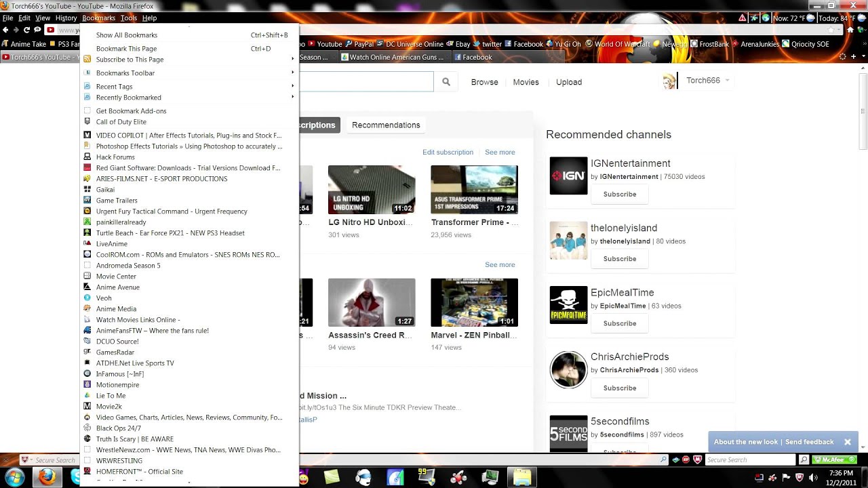Open the HOMEFRONT Official Site bookmark

pyautogui.click(x=190, y=472)
